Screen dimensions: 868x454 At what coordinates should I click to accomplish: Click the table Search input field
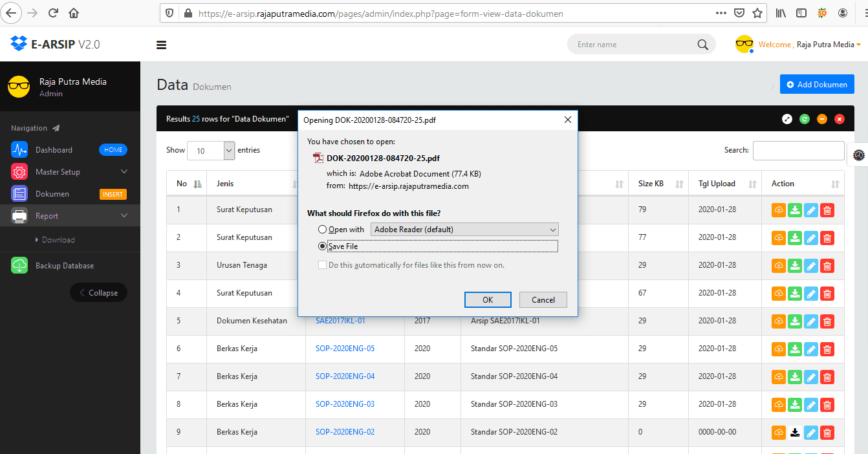(798, 150)
